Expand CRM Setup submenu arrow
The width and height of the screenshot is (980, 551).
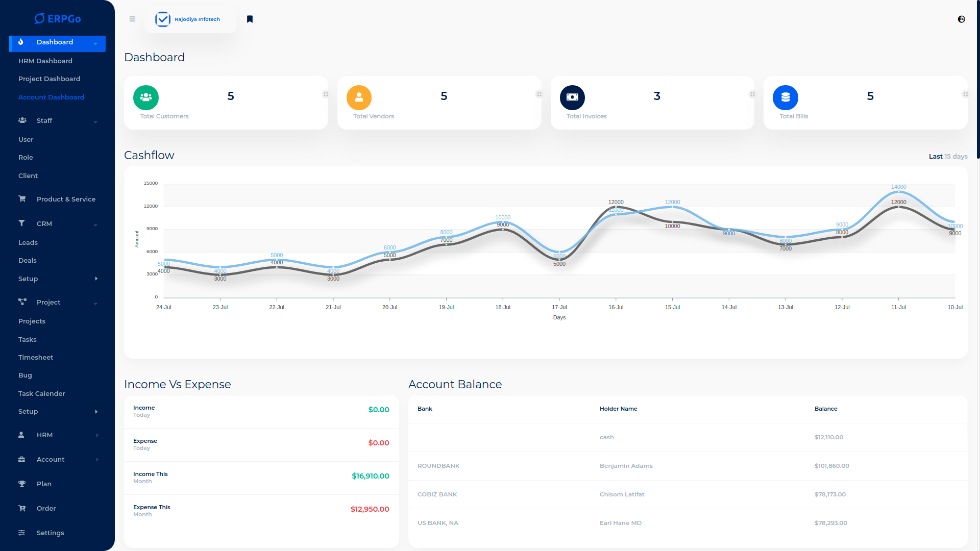click(96, 279)
